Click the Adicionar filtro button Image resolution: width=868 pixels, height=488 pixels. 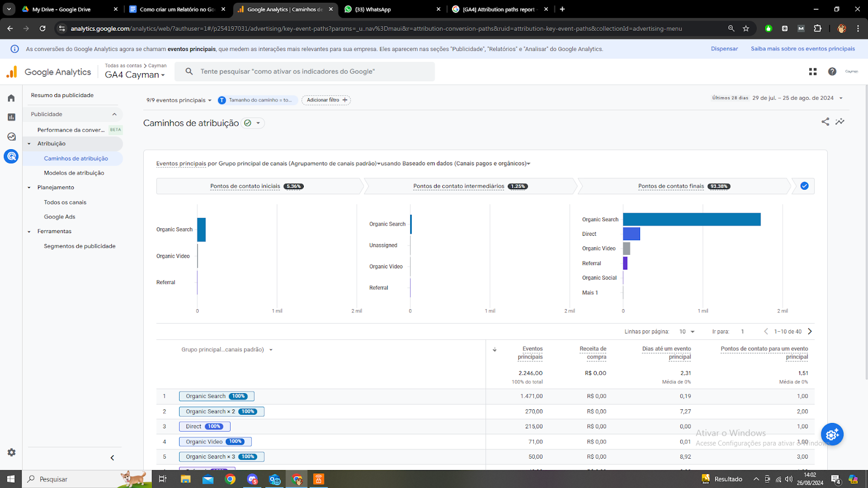326,100
